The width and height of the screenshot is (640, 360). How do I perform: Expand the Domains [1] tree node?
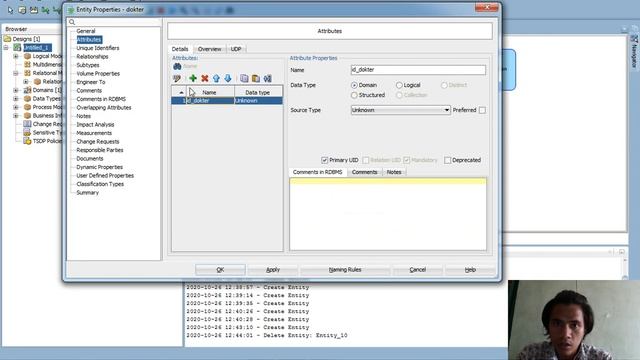coord(16,90)
